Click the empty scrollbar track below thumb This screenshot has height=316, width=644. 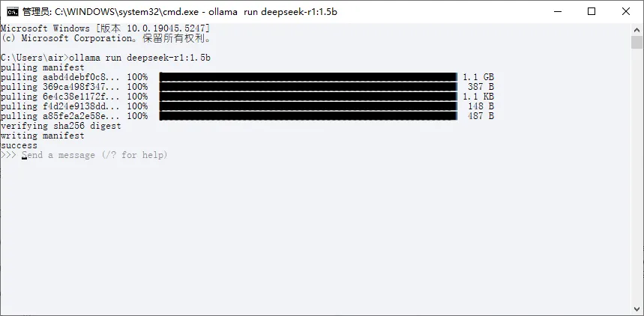[637, 176]
